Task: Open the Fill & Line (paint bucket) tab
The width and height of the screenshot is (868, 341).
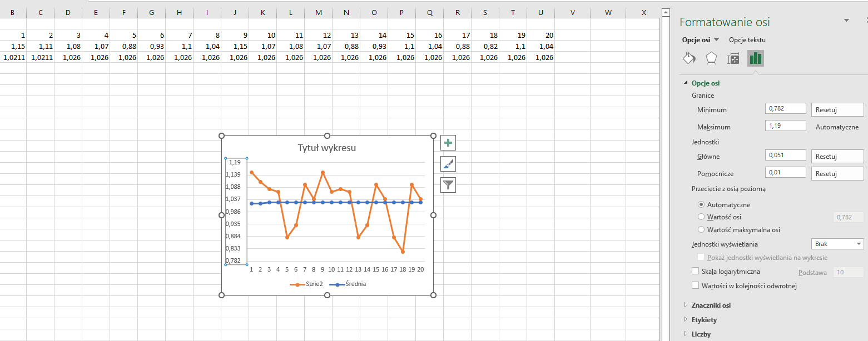Action: point(689,58)
